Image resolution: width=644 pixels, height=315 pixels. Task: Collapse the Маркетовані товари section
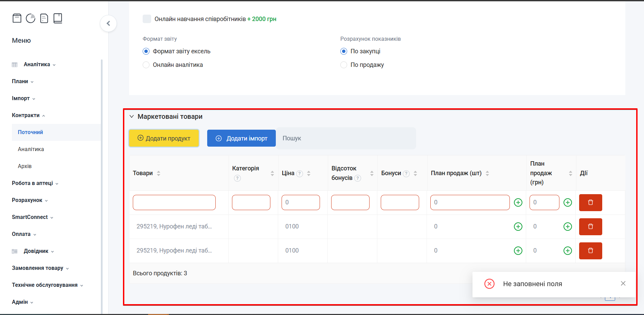click(x=132, y=117)
